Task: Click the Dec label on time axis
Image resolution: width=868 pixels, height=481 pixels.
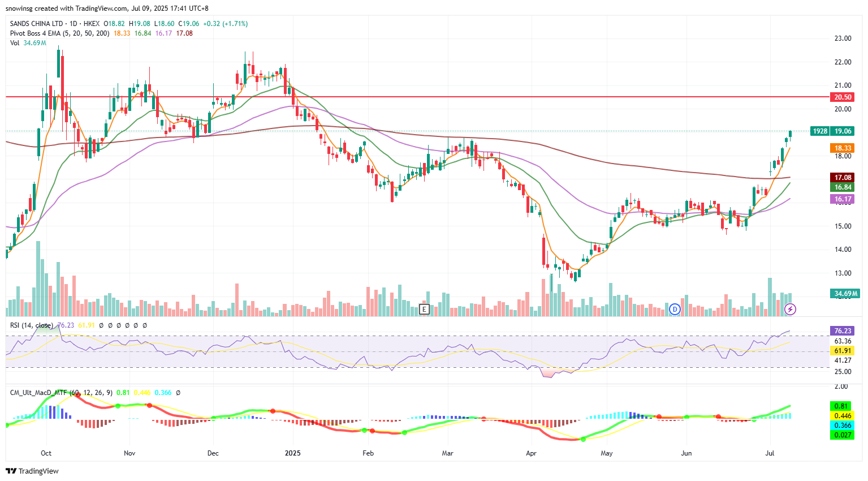Action: [x=213, y=453]
